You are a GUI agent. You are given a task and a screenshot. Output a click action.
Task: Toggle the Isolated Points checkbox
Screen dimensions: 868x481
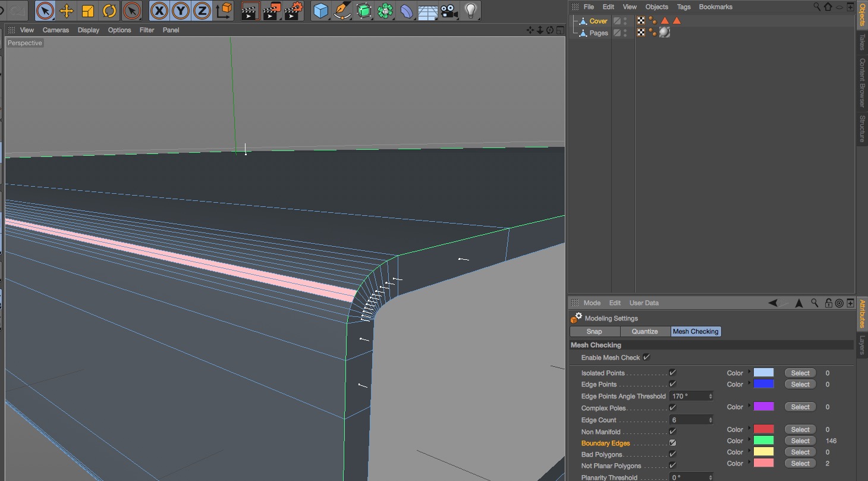point(672,373)
